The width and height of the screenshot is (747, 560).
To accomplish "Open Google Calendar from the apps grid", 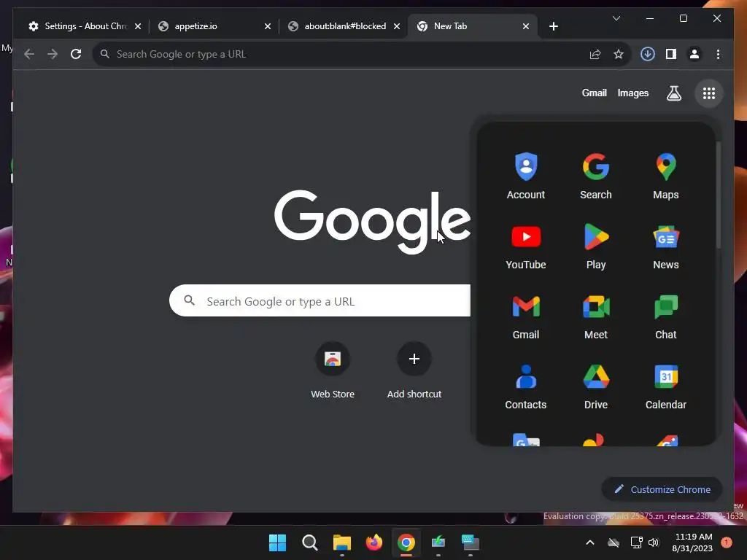I will pyautogui.click(x=665, y=386).
